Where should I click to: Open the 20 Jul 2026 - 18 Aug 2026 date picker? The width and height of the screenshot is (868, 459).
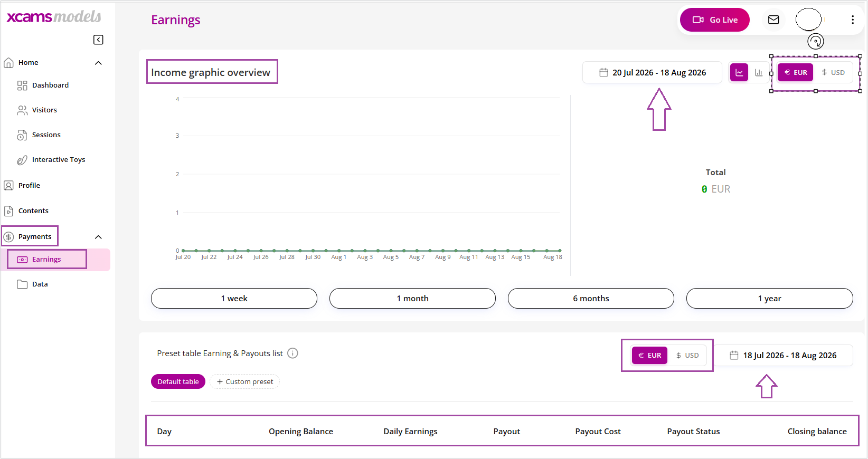653,72
